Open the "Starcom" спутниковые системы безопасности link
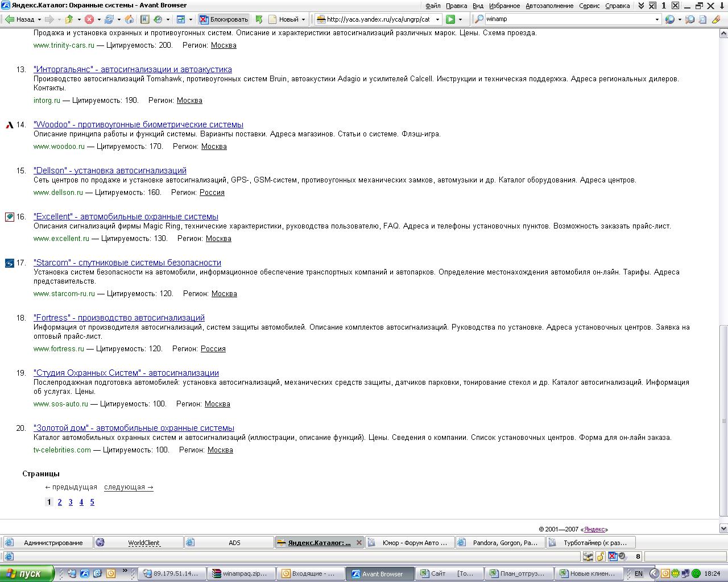 click(x=127, y=263)
